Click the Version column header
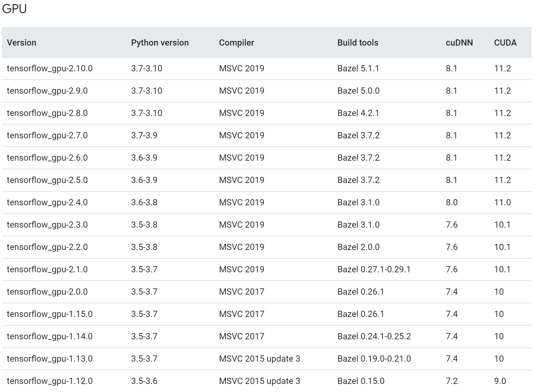Viewport: 542px width, 392px height. (22, 42)
